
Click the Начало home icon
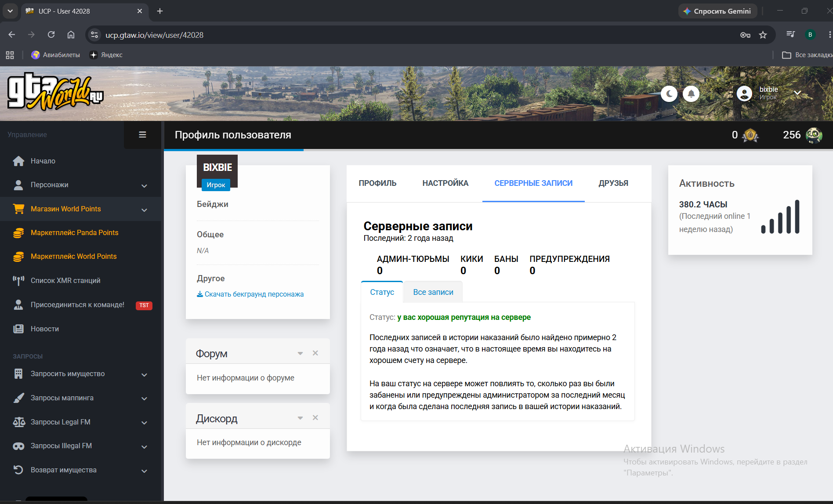coord(18,161)
